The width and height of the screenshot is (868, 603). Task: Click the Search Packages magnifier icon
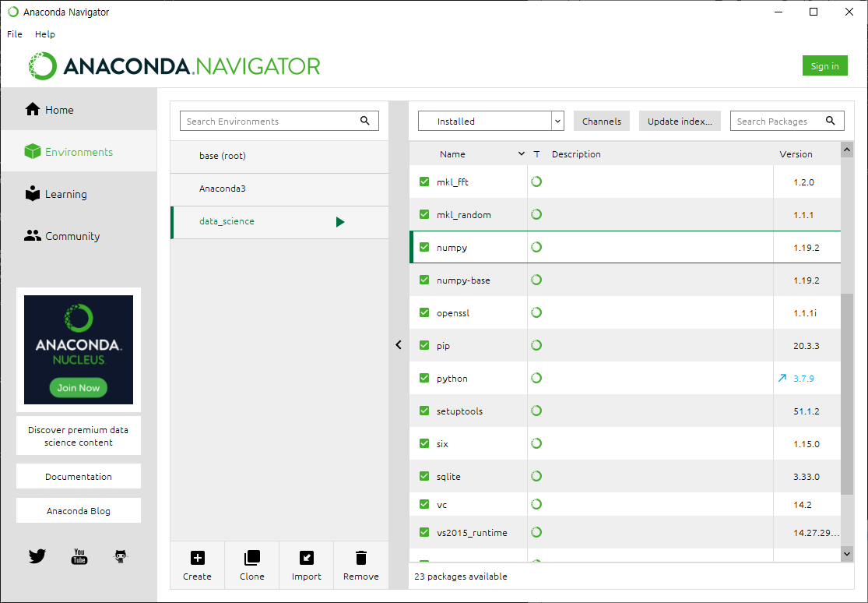coord(831,120)
